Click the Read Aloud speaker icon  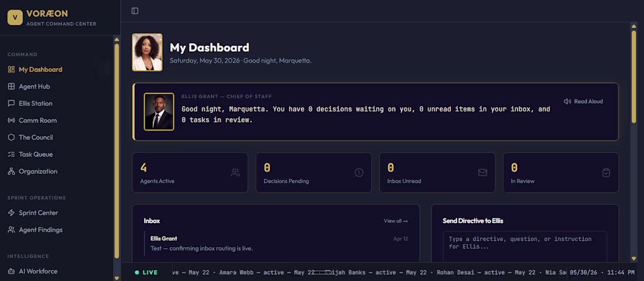coord(568,101)
